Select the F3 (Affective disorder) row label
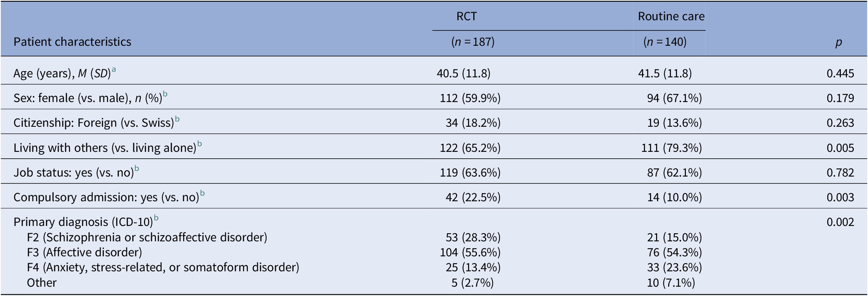The width and height of the screenshot is (868, 296). (x=84, y=252)
